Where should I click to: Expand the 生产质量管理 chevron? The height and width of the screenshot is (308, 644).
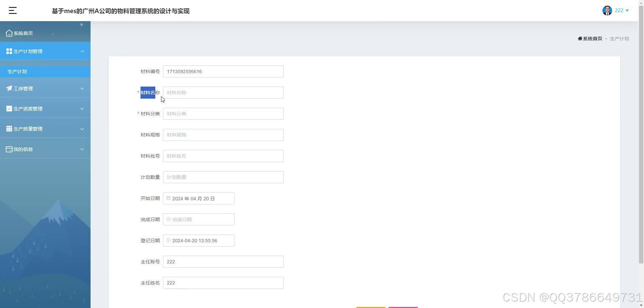click(82, 129)
